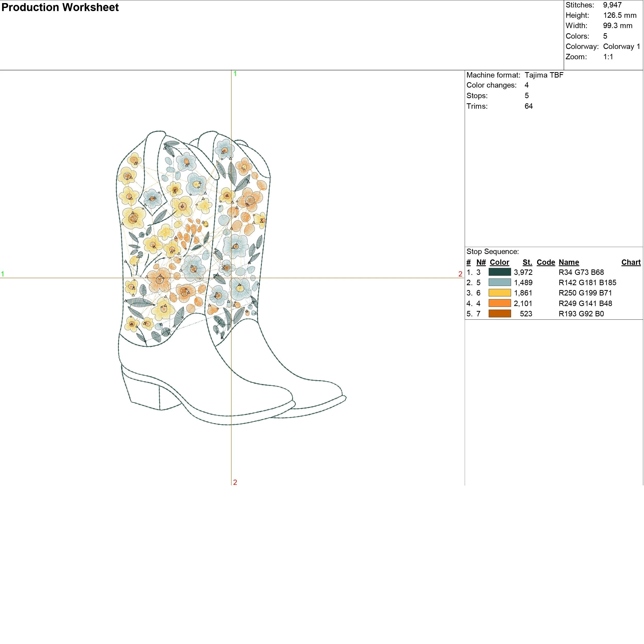Screen dimensions: 644x644
Task: Click the orange thread color swatch
Action: tap(500, 303)
